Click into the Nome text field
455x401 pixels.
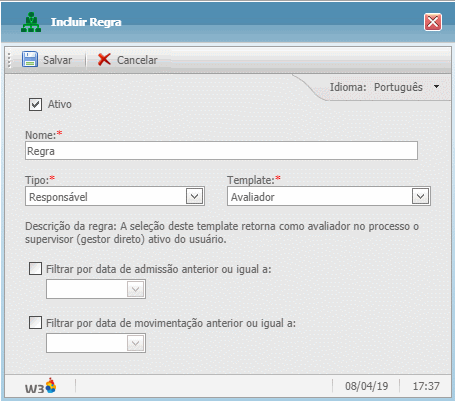(x=221, y=151)
